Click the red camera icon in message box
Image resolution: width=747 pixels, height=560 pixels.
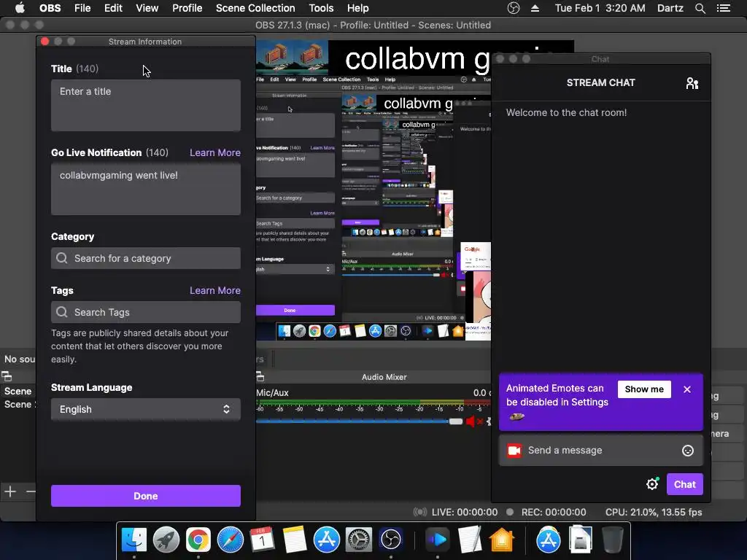coord(514,451)
